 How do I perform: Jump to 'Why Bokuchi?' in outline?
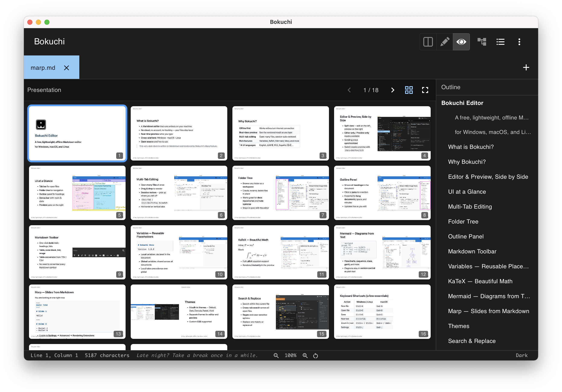(467, 162)
